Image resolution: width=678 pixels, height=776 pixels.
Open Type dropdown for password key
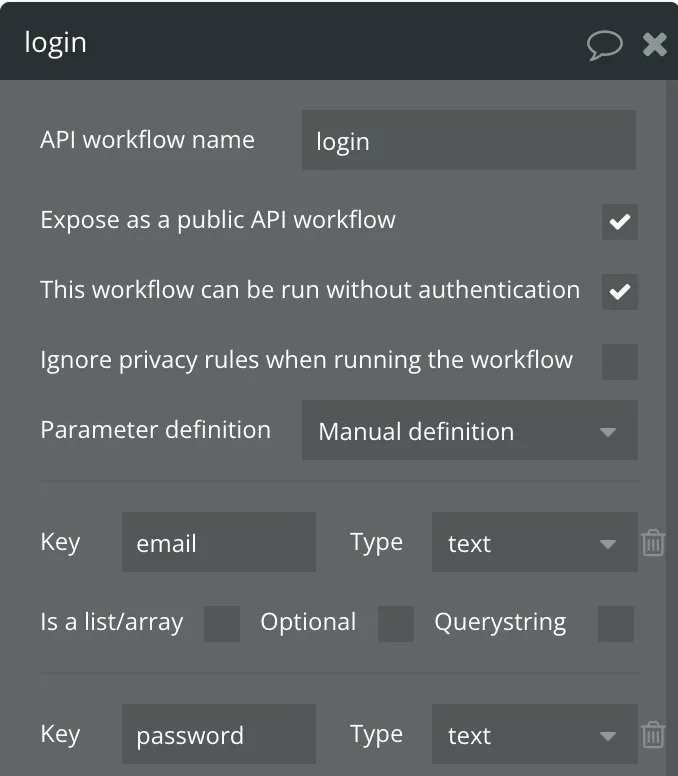[534, 734]
